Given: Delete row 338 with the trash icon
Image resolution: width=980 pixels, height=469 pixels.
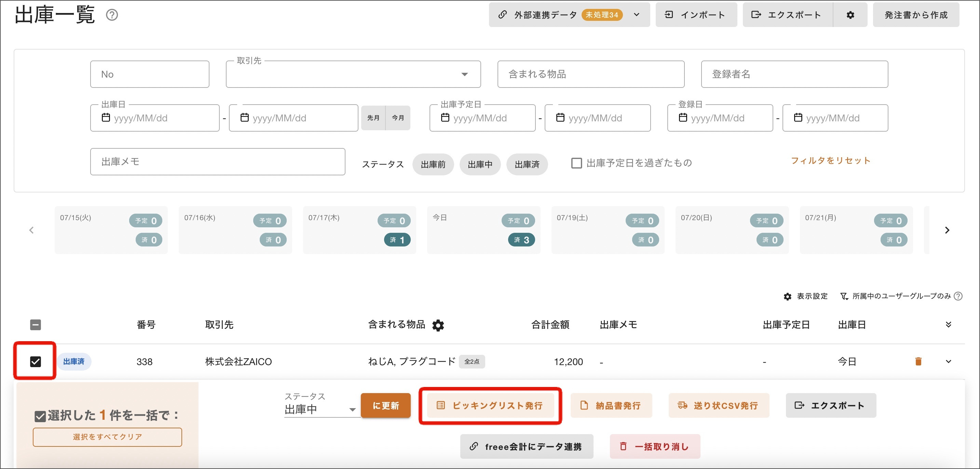Looking at the screenshot, I should (x=918, y=361).
